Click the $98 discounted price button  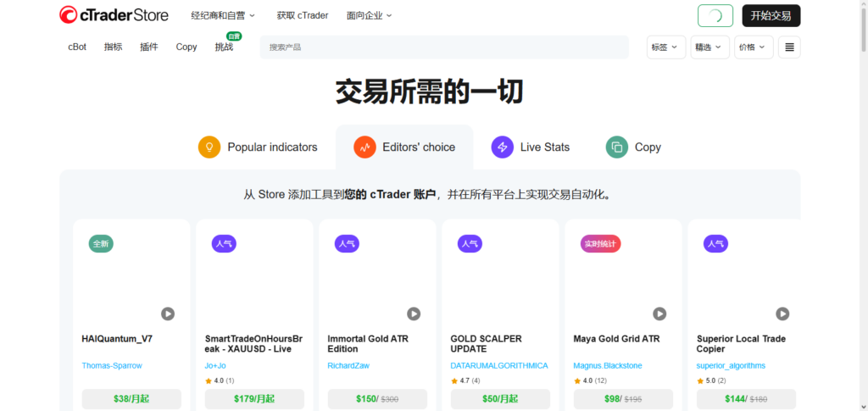(623, 399)
